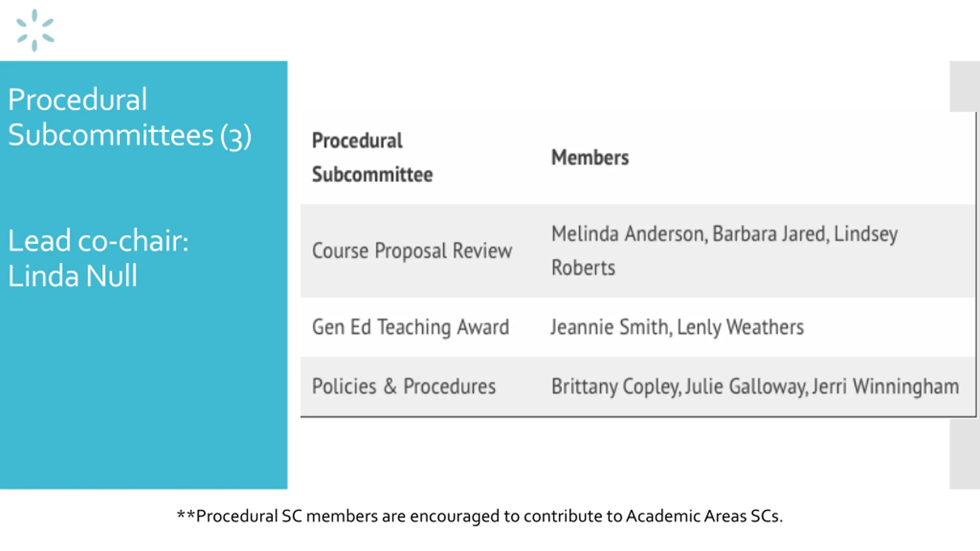Select the name 'Linda Null'
Viewport: 980px width, 551px height.
(x=73, y=275)
